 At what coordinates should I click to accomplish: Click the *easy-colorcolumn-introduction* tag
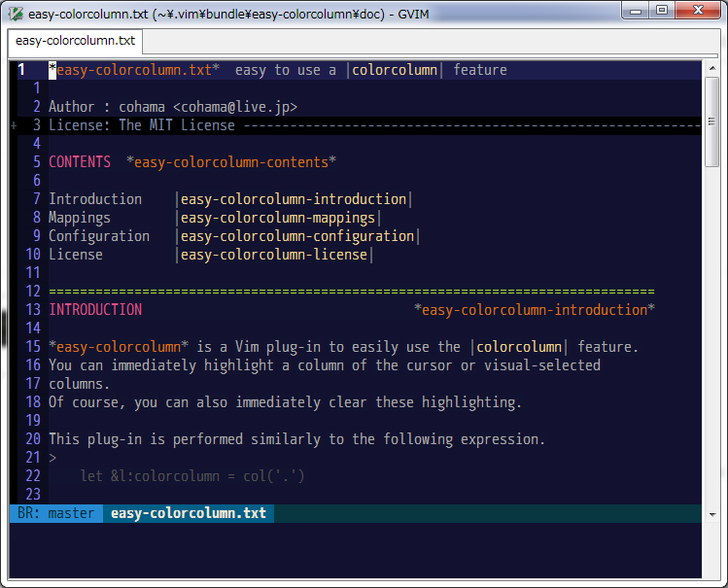[x=535, y=310]
